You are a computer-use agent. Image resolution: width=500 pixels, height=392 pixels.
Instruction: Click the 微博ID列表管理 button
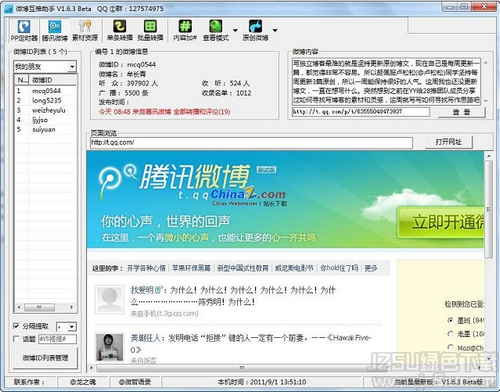45,358
